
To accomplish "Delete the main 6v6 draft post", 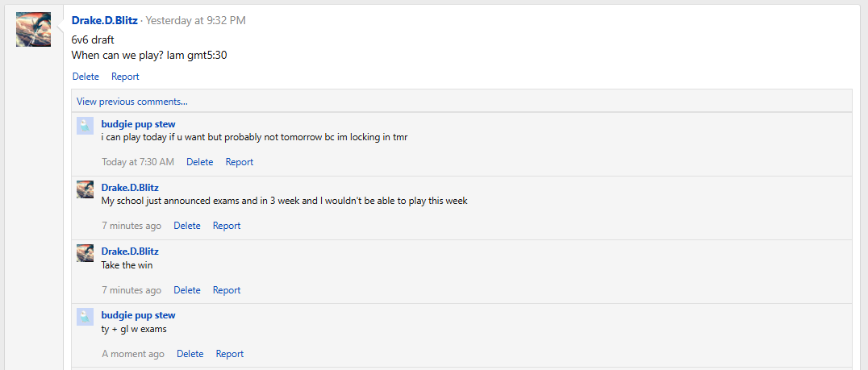I will (86, 77).
